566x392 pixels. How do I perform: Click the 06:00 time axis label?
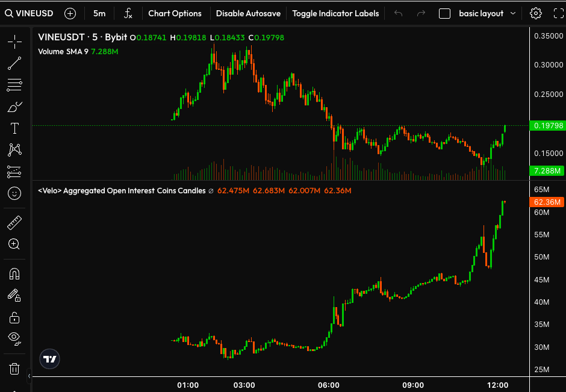[329, 385]
